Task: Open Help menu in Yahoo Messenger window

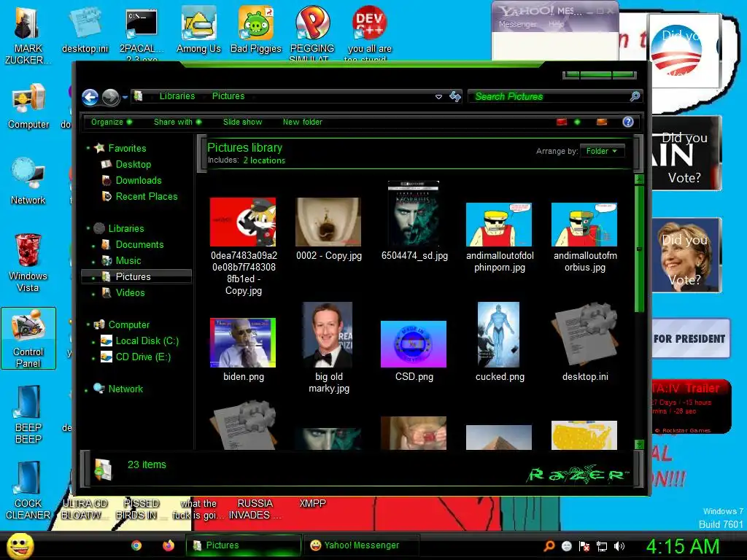Action: 556,24
